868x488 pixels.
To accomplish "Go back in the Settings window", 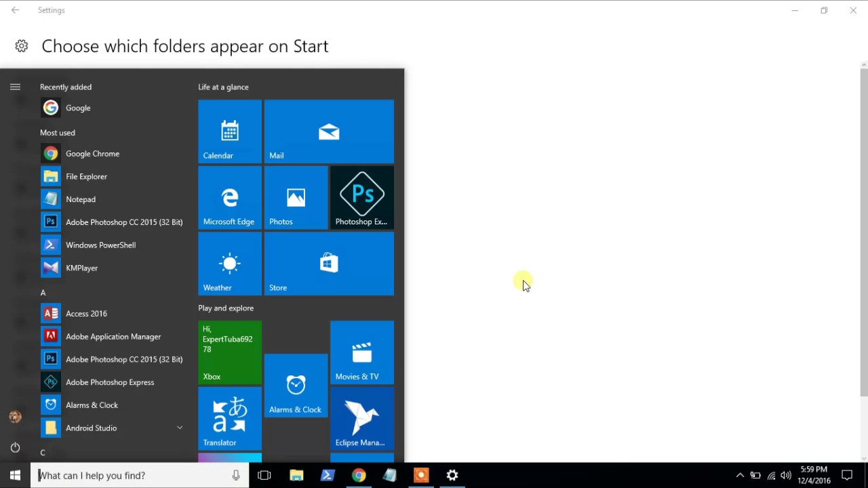I will coord(15,10).
